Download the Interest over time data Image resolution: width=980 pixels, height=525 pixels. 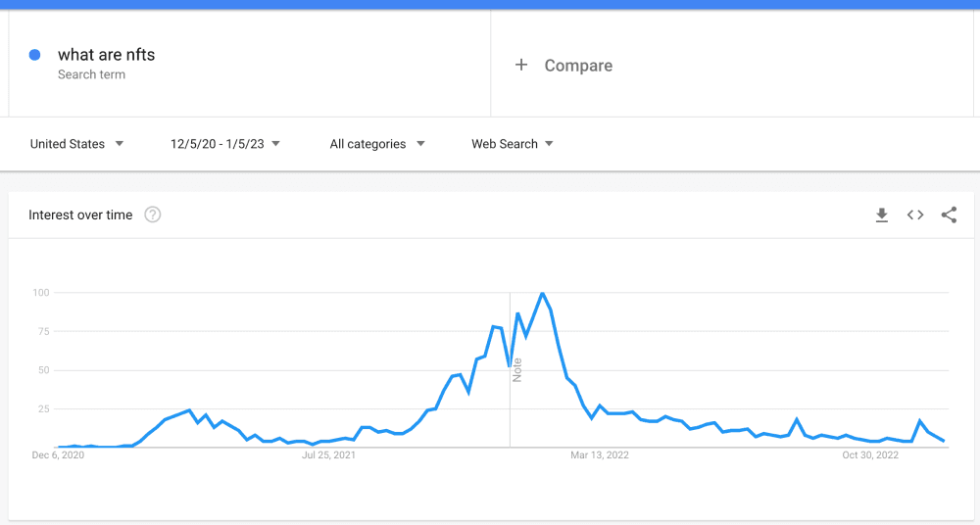coord(881,215)
